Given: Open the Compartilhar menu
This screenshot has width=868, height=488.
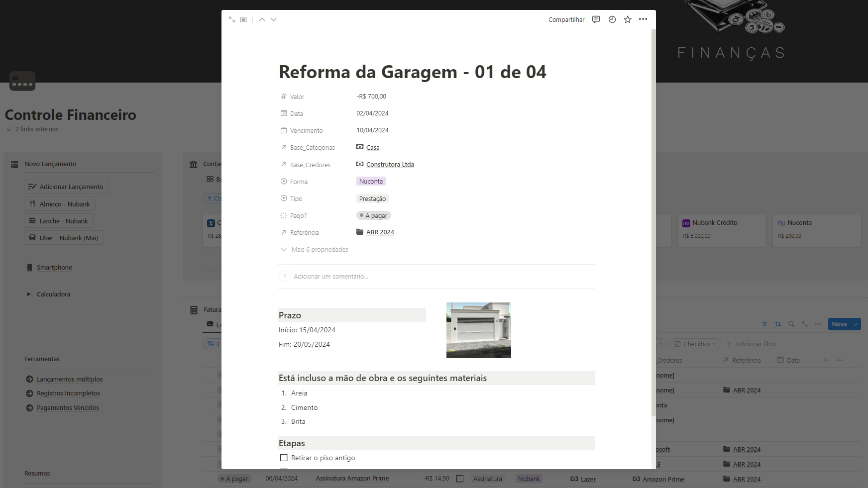Looking at the screenshot, I should click(566, 19).
